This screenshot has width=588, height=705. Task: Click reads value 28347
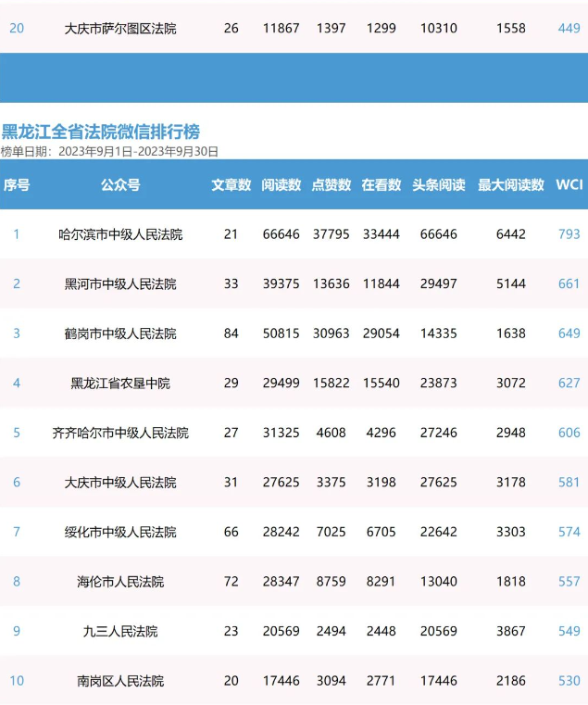(x=281, y=582)
